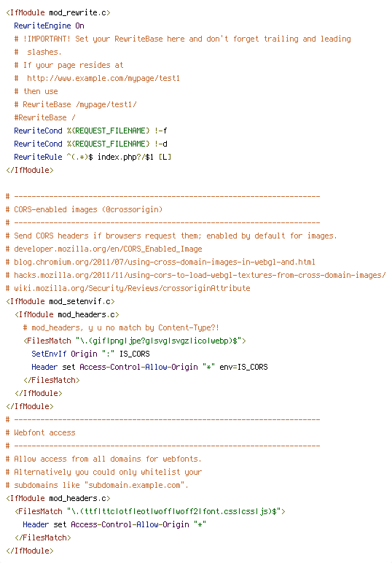Click the http://www.example.com/mypage/test1 URL text

pos(103,78)
